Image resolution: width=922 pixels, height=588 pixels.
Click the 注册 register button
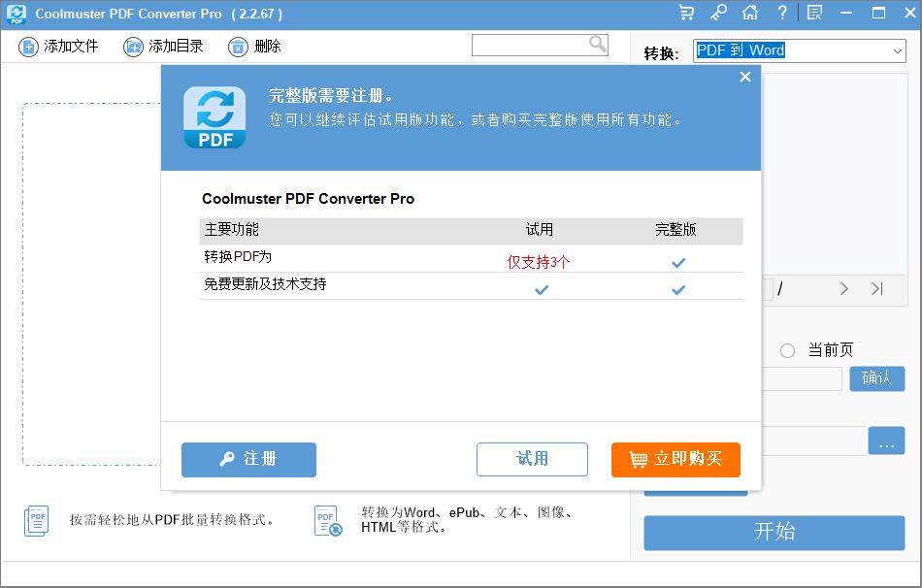[x=248, y=460]
